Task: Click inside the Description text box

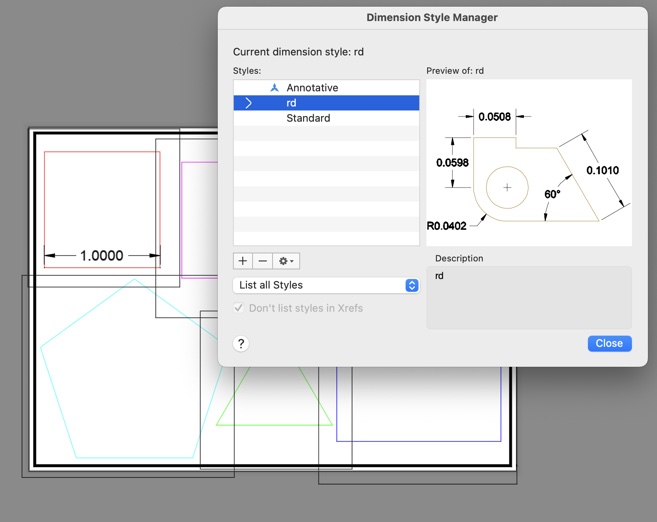Action: pos(529,297)
